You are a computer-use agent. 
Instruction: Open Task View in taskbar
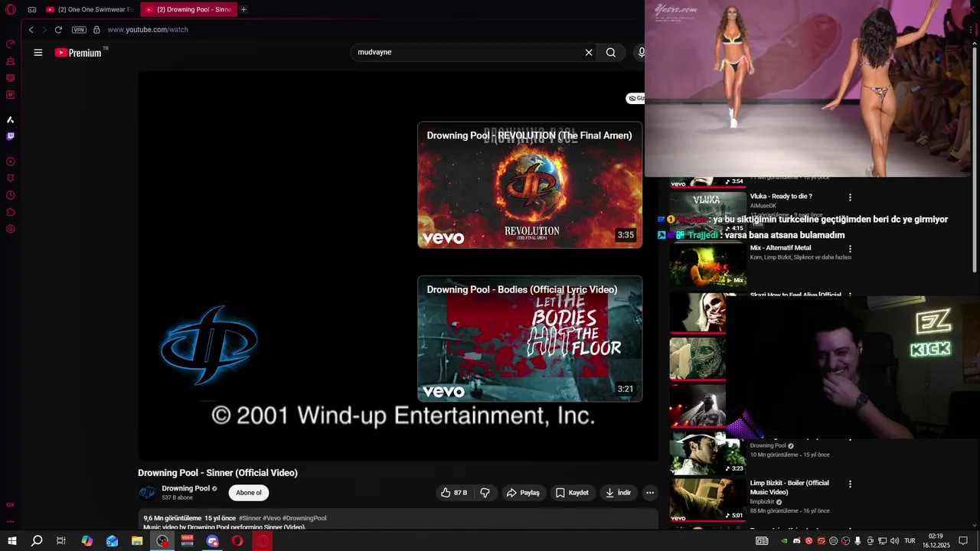click(61, 541)
